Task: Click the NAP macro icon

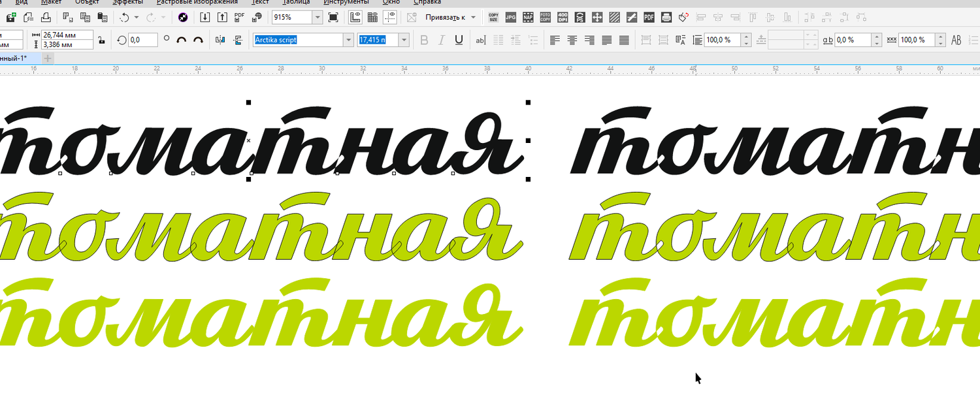Action: [528, 17]
